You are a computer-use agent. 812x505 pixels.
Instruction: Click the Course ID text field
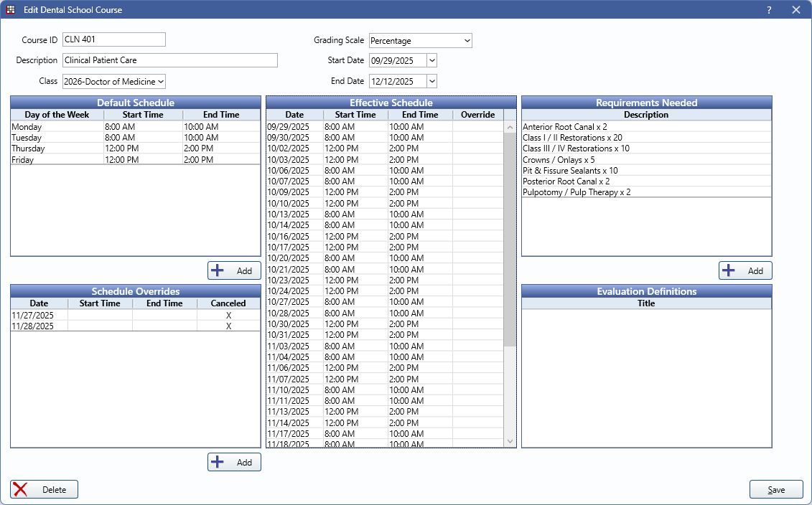point(114,39)
